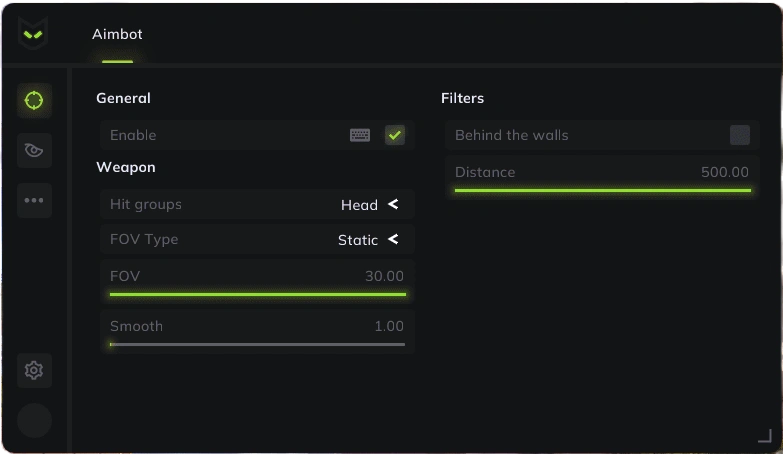Select the Static FOV Type value
The width and height of the screenshot is (783, 454).
[358, 240]
